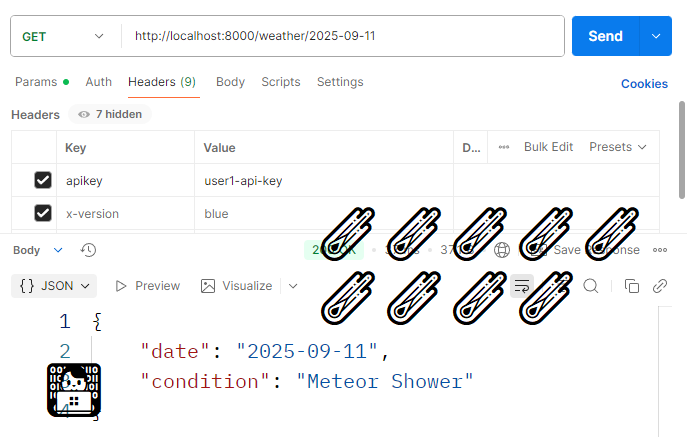
Task: Click the link icon in response toolbar
Action: coord(660,286)
